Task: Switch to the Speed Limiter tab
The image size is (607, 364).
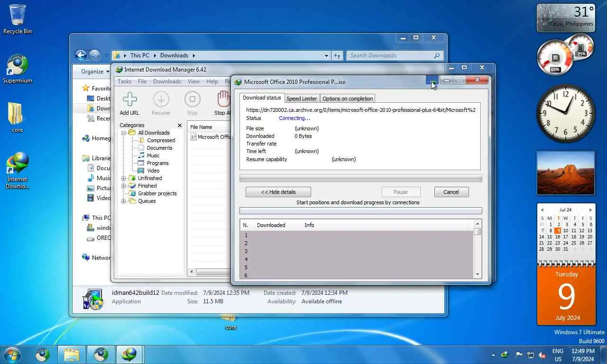Action: coord(302,99)
